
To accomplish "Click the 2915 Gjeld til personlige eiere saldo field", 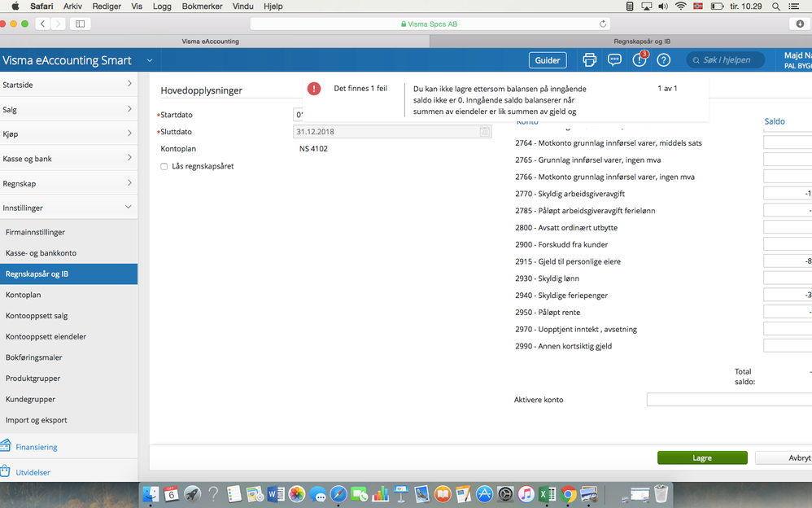I will pos(788,261).
